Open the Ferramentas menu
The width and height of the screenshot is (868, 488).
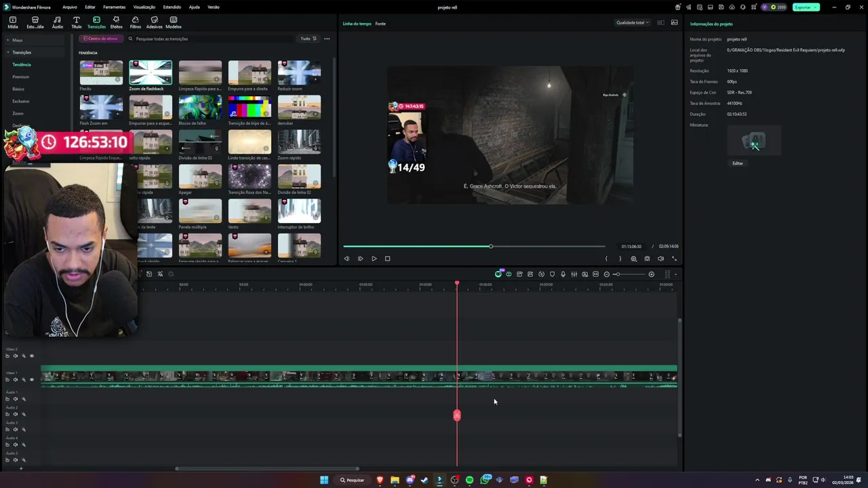(x=114, y=7)
